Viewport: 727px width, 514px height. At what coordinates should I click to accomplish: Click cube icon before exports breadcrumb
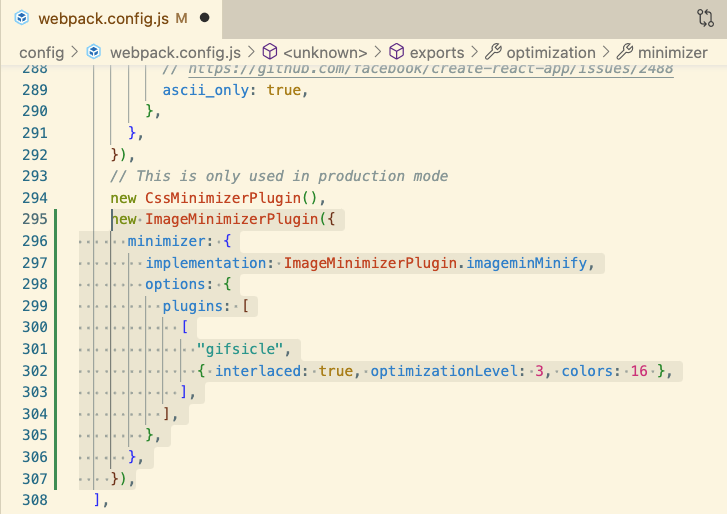click(396, 51)
